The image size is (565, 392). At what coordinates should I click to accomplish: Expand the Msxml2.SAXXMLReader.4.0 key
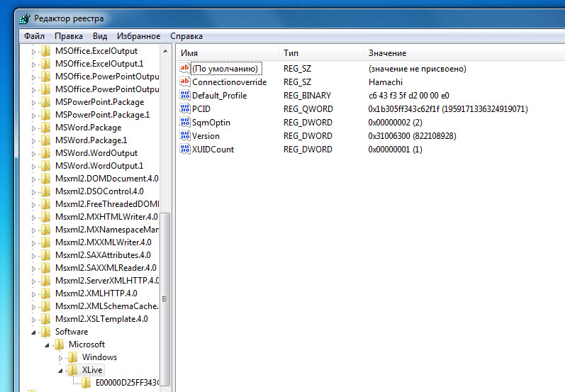[x=33, y=269]
